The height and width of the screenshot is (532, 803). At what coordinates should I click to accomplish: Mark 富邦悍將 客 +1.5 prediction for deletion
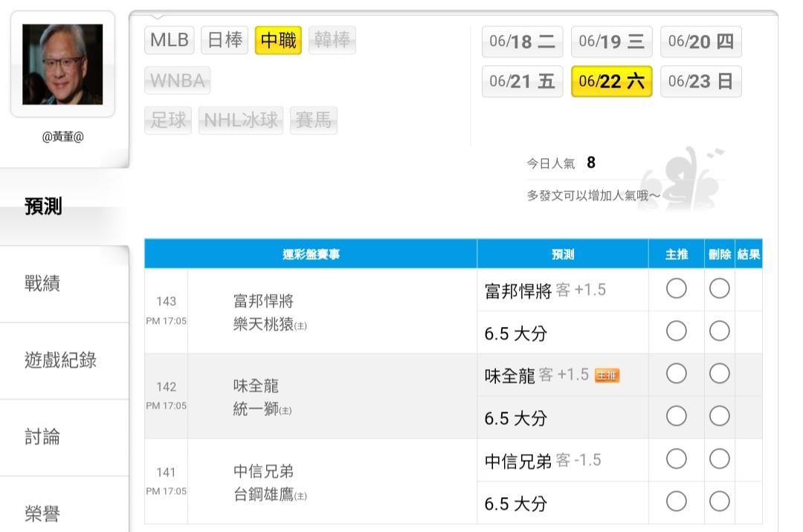[719, 289]
